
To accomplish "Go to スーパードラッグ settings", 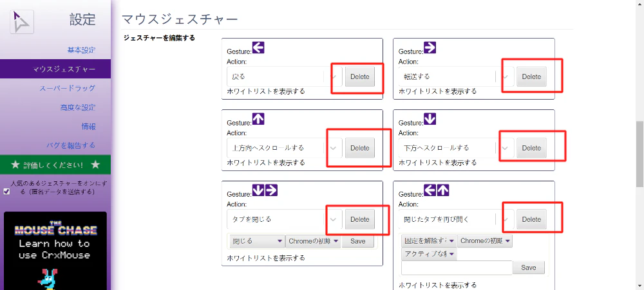I will click(x=68, y=88).
